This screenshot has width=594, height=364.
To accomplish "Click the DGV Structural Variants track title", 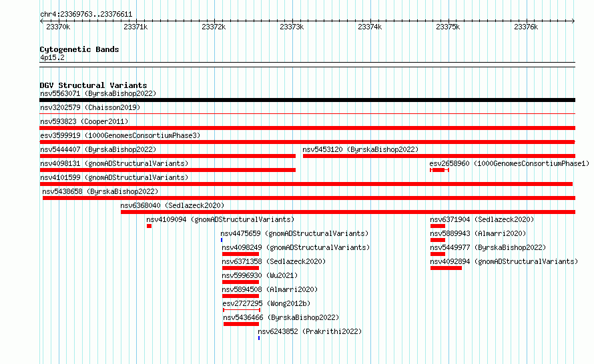I will [x=93, y=85].
